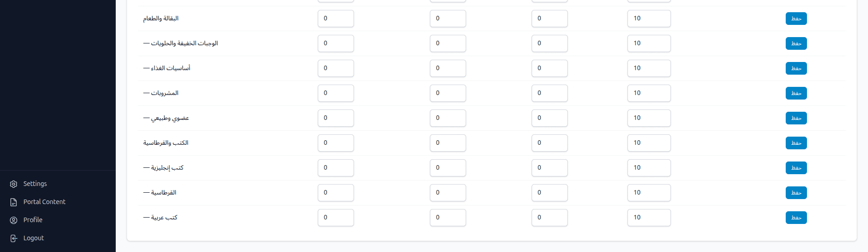This screenshot has width=868, height=252.
Task: Save the البقالة والطعام row with حفظ
Action: tap(796, 19)
